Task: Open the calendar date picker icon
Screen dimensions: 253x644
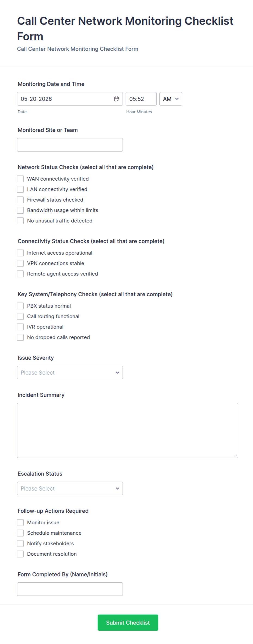Action: [116, 99]
